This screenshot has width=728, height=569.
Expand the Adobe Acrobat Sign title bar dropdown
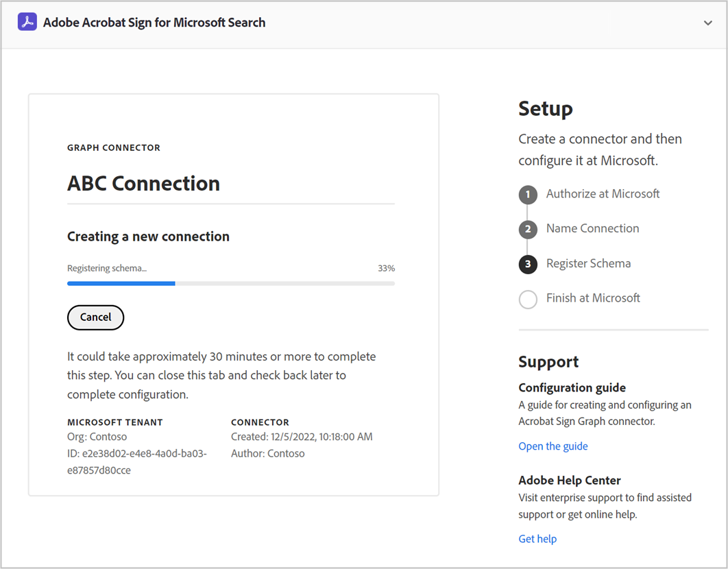click(707, 23)
